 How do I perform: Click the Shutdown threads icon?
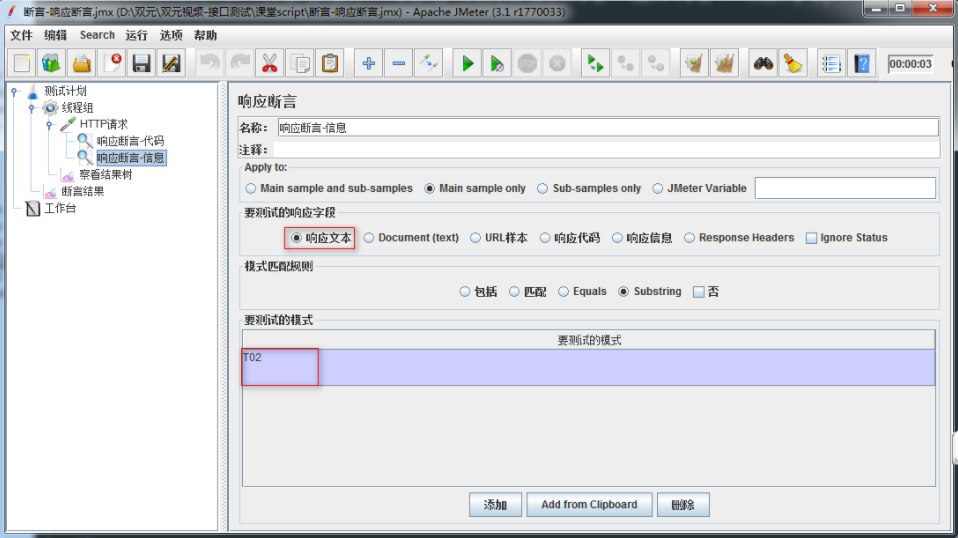click(557, 64)
